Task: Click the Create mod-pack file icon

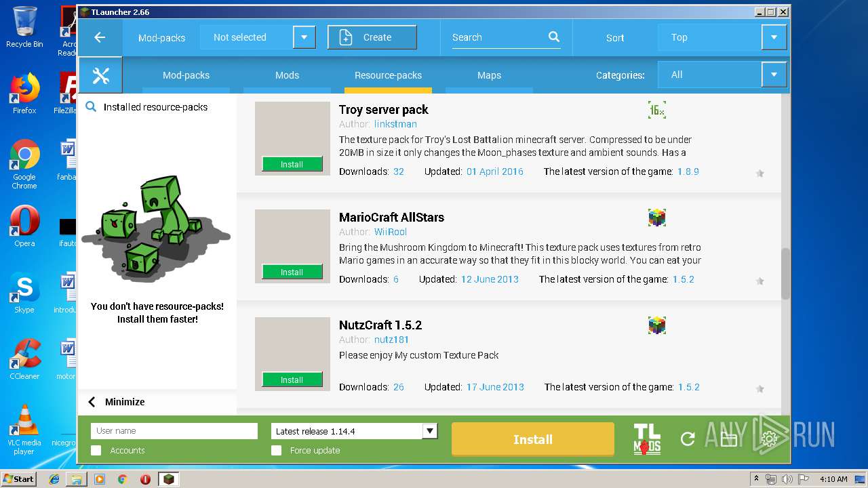Action: 346,37
